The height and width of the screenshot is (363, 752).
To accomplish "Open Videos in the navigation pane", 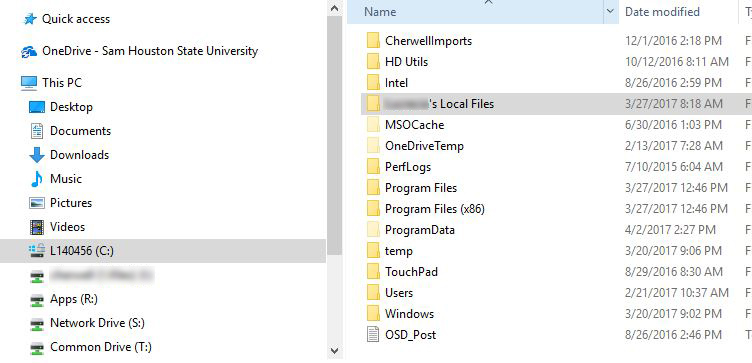I will click(67, 227).
